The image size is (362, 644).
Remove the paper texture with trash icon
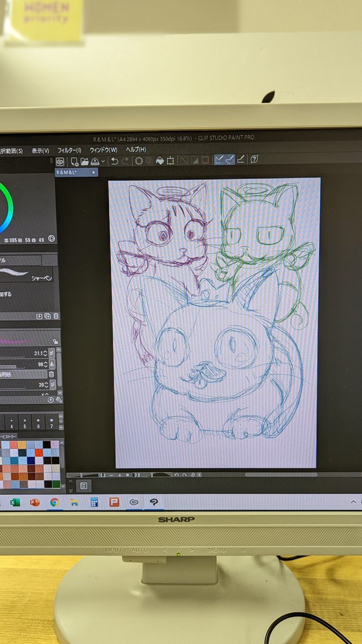click(x=51, y=374)
